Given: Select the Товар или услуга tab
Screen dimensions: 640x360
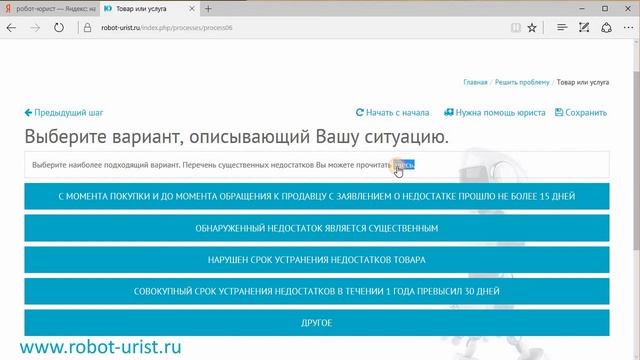Looking at the screenshot, I should (x=149, y=9).
